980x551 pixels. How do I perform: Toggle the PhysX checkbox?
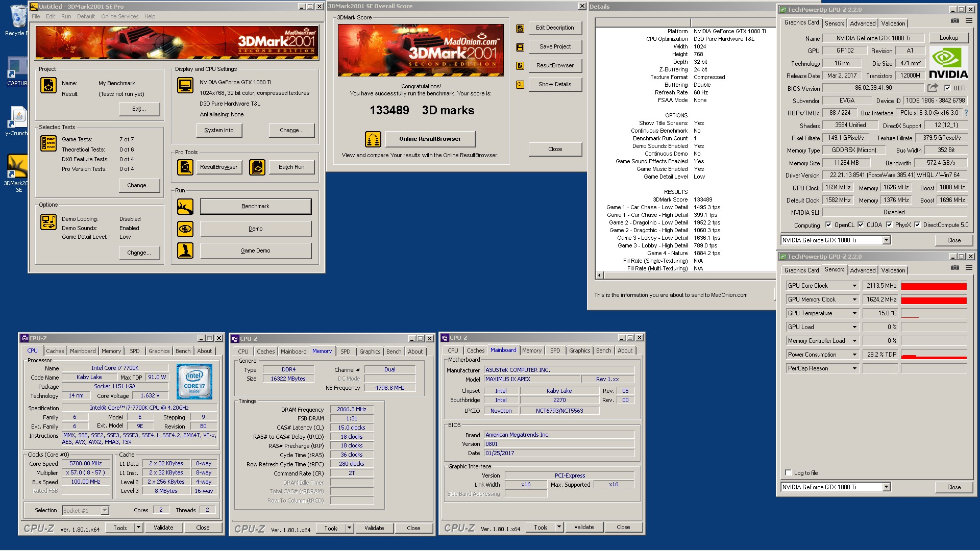[x=889, y=224]
